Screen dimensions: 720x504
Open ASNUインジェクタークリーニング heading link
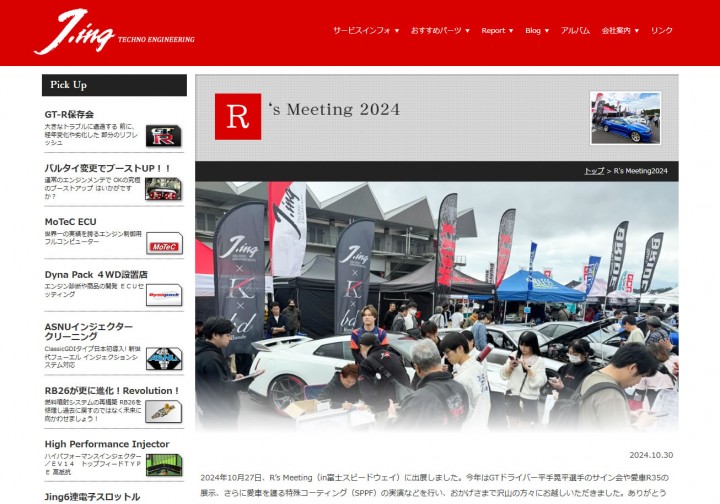[89, 331]
